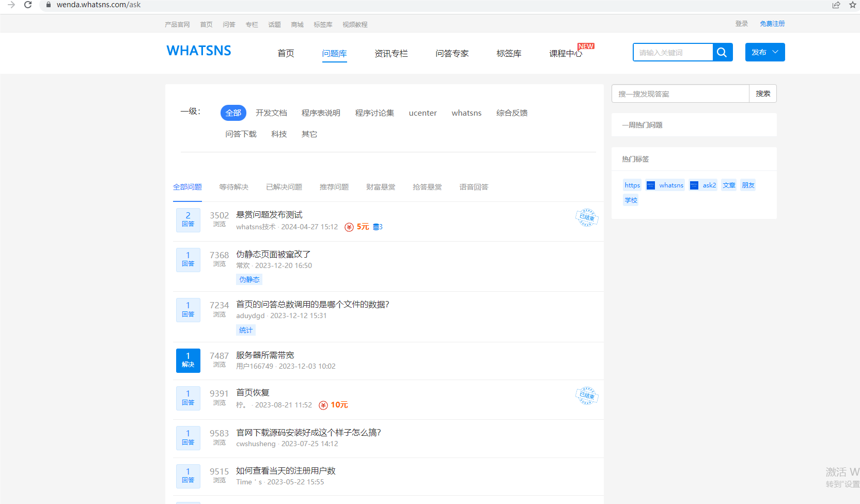Filter by the 程序表说明 category
This screenshot has width=860, height=504.
click(x=321, y=113)
